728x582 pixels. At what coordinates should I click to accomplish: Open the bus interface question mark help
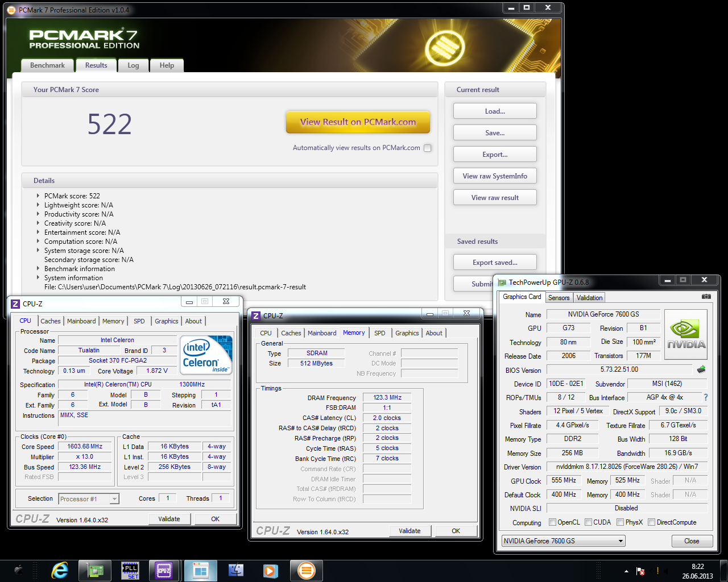706,397
